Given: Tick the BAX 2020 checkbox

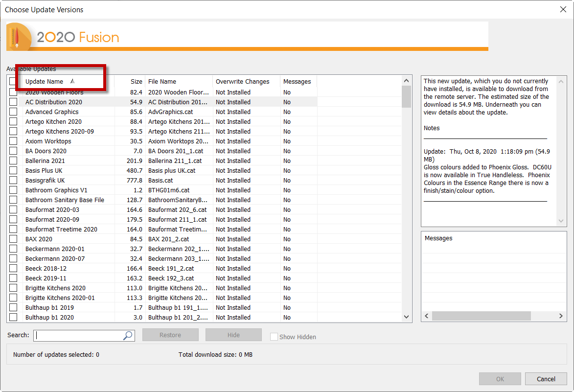Looking at the screenshot, I should pos(13,239).
